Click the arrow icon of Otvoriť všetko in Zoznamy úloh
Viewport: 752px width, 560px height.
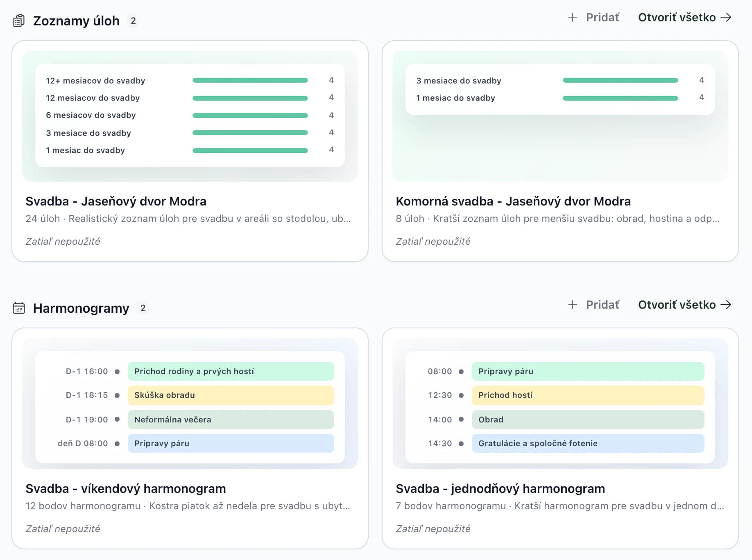[726, 17]
